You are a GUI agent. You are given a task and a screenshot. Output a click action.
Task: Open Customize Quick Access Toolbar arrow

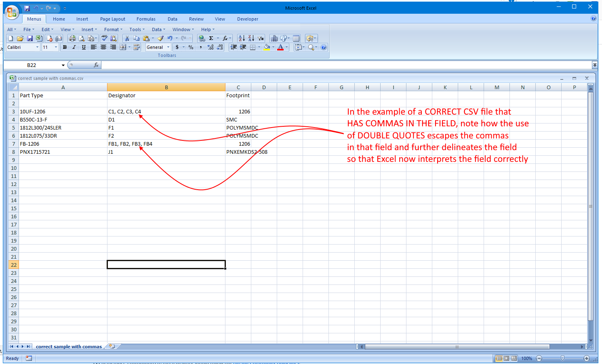65,8
